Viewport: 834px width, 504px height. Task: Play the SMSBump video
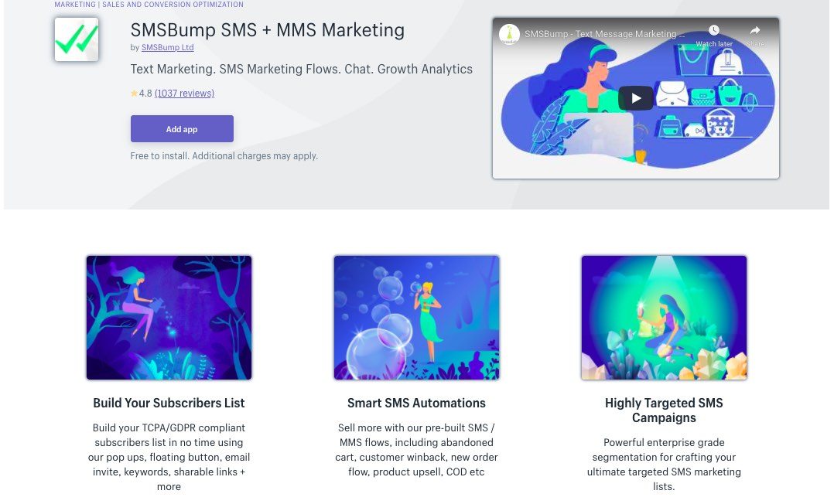[x=636, y=98]
